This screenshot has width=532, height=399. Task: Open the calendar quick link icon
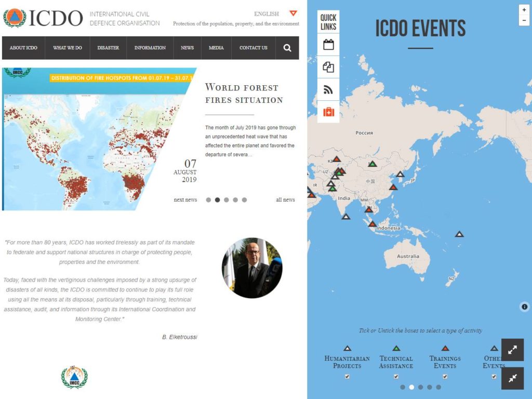328,45
